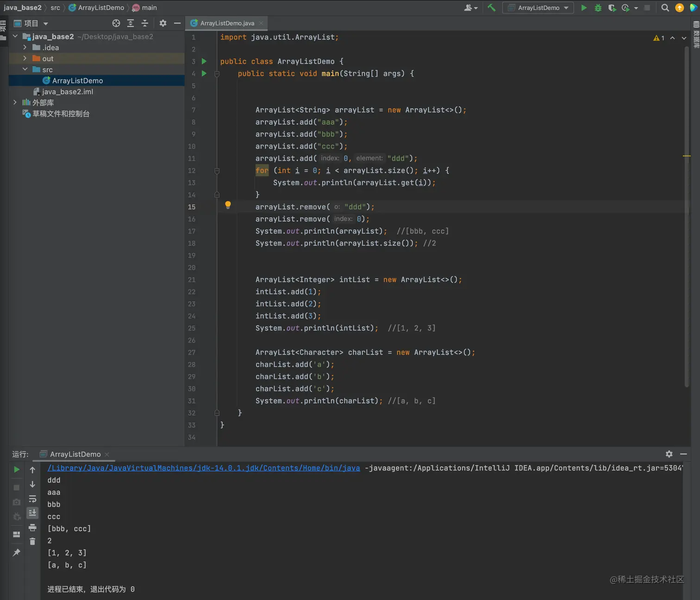Run with Coverage using the shield icon
This screenshot has width=700, height=600.
click(x=612, y=8)
